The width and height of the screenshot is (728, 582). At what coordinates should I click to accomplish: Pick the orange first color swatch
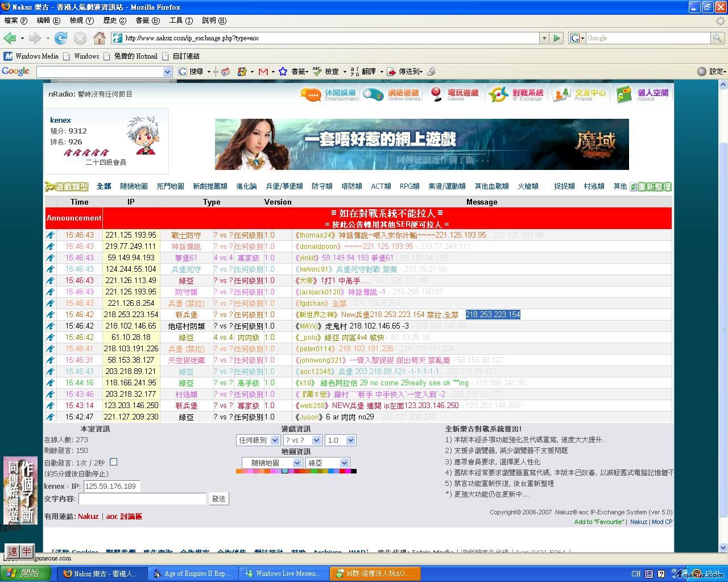click(239, 471)
